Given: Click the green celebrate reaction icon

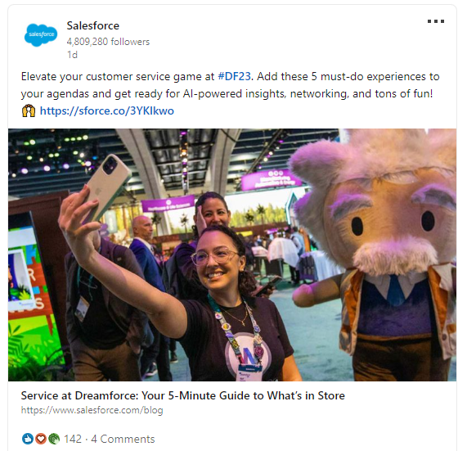Looking at the screenshot, I should (x=54, y=439).
